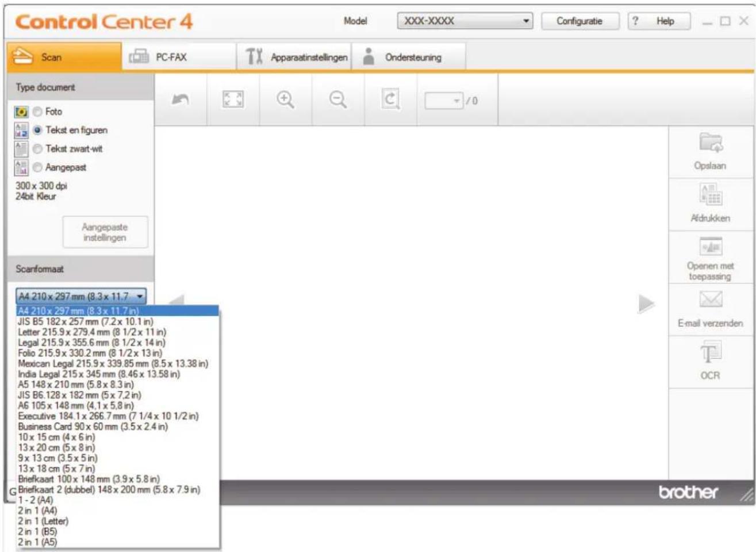
Task: Zoom in with the magnifier plus icon
Action: pyautogui.click(x=285, y=99)
